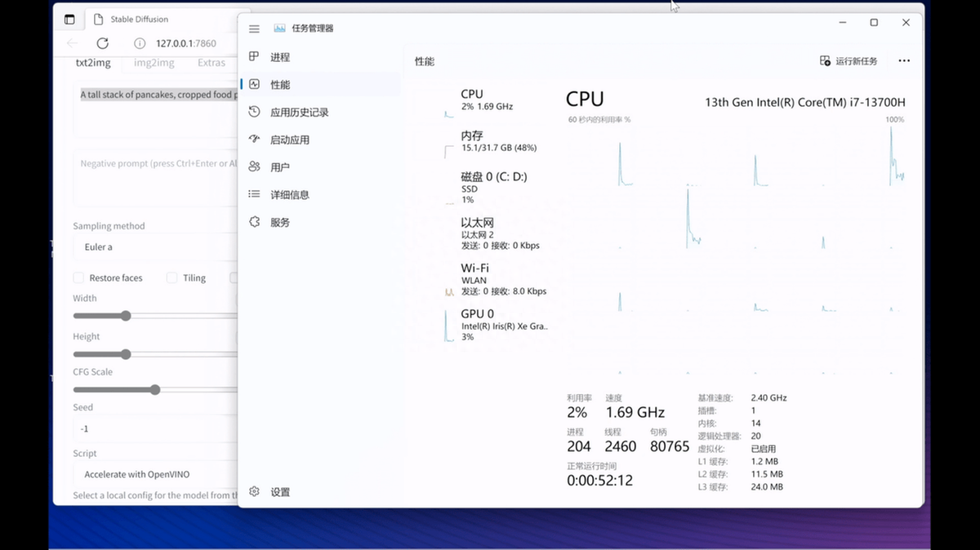Open the 用户 (Users) sidebar icon

click(x=254, y=167)
